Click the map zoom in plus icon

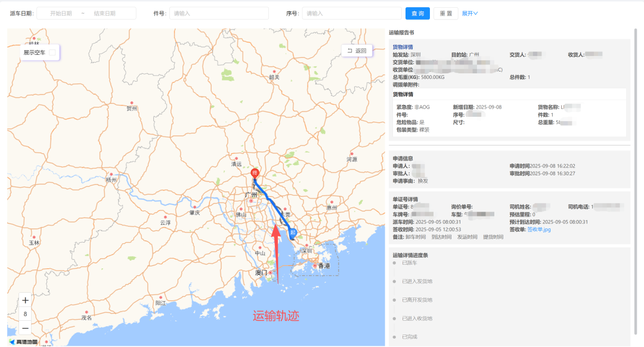coord(25,300)
